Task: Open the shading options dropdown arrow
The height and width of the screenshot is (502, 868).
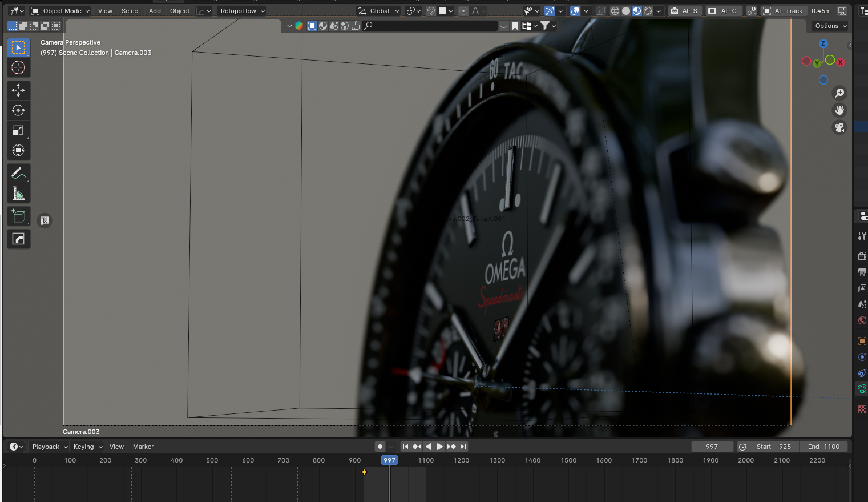Action: click(x=659, y=11)
